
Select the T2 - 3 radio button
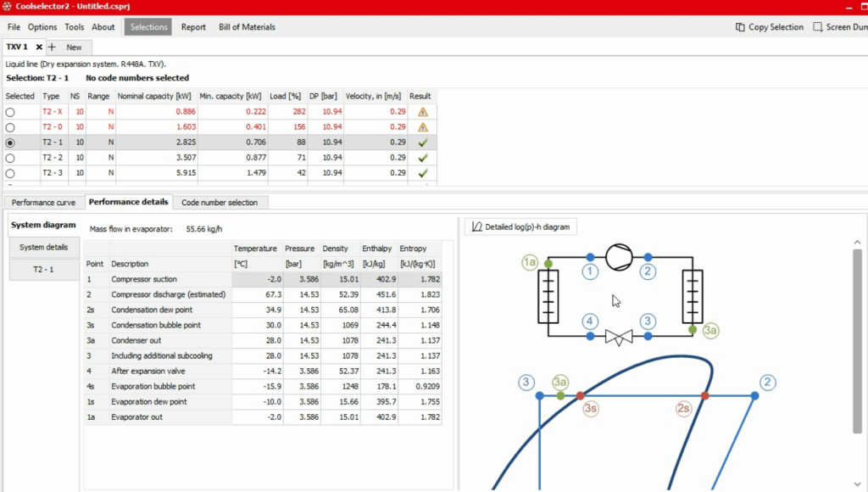(x=10, y=173)
